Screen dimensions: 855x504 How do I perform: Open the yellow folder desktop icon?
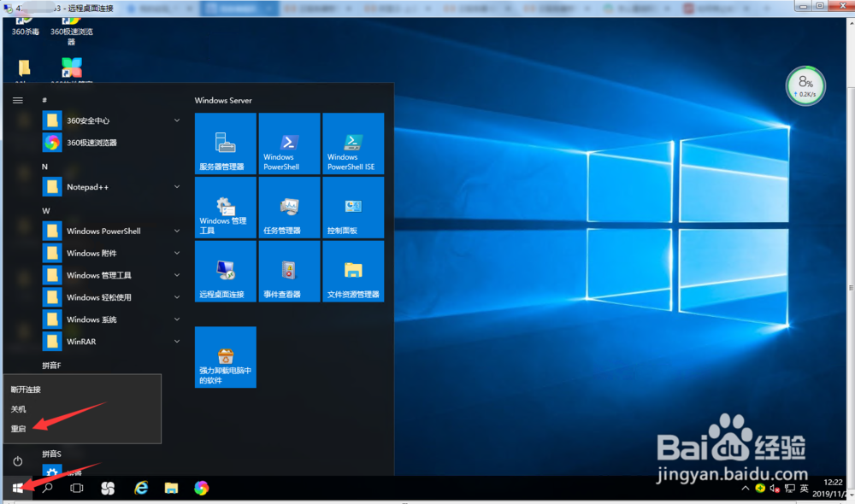coord(24,70)
